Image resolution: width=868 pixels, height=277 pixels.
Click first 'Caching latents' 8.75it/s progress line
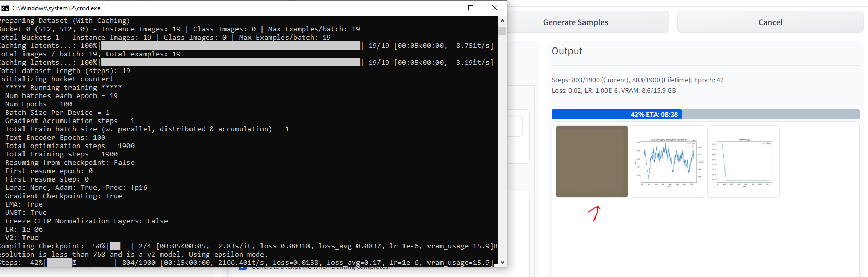click(247, 46)
